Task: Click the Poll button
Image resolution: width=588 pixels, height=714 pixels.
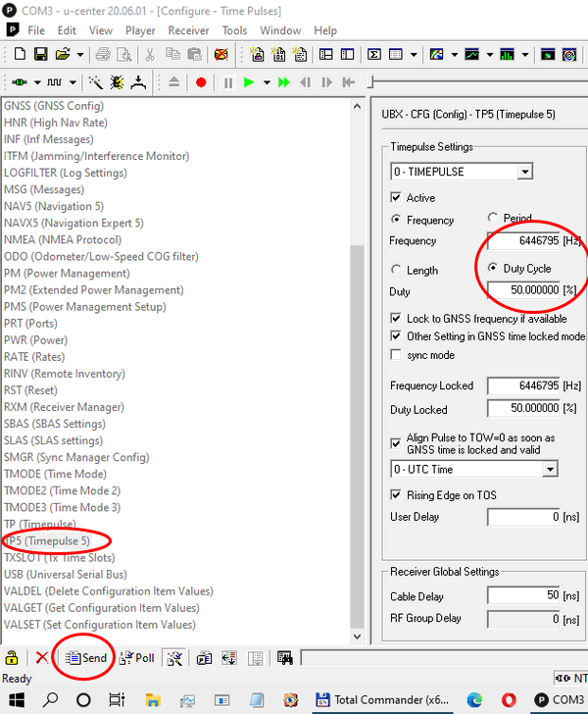Action: [x=137, y=658]
